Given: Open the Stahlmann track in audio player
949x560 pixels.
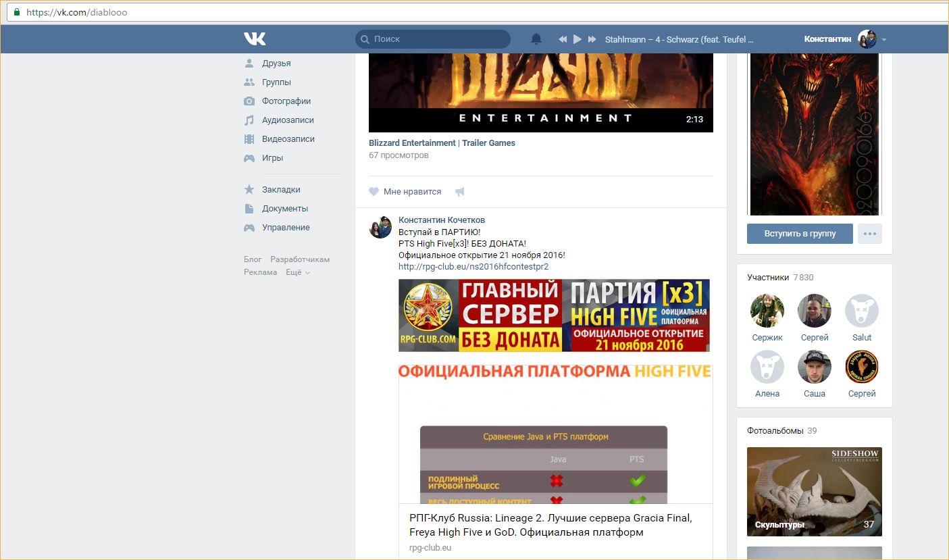Looking at the screenshot, I should pos(679,39).
